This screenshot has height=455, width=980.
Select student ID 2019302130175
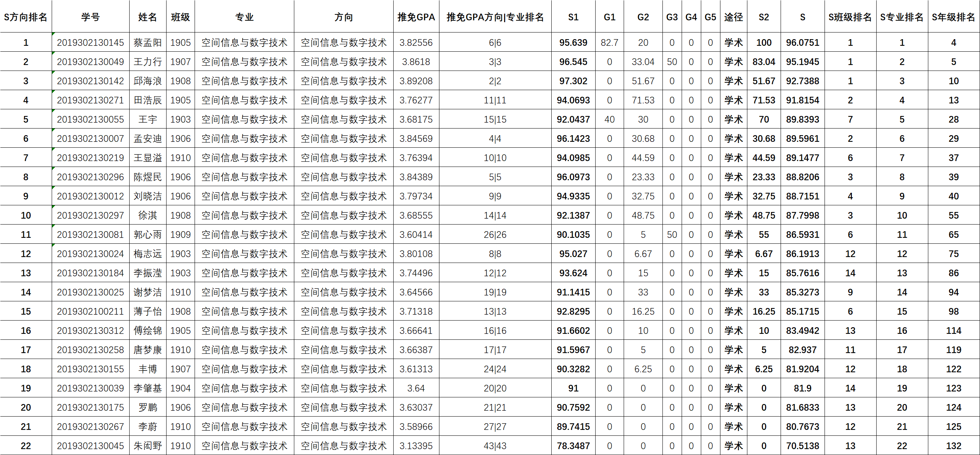click(x=90, y=407)
